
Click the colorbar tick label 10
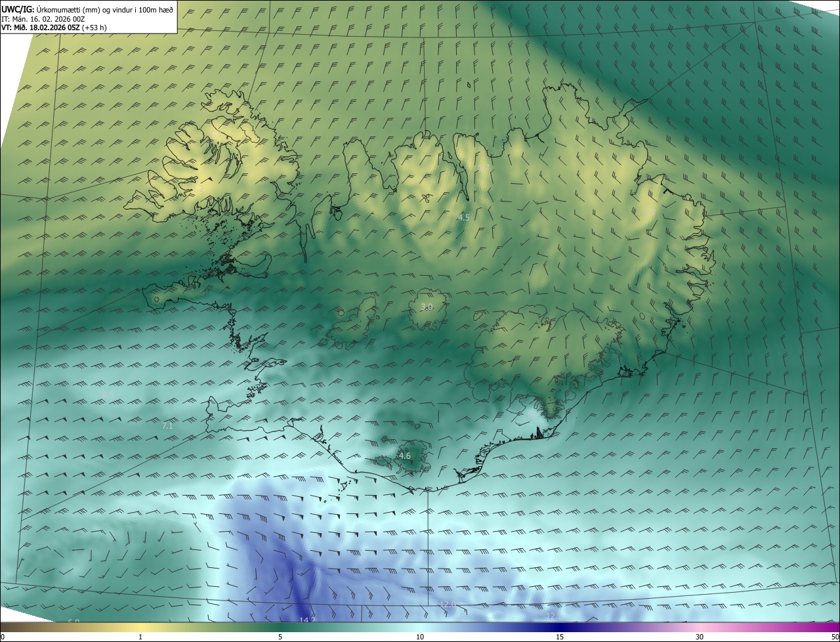point(420,637)
